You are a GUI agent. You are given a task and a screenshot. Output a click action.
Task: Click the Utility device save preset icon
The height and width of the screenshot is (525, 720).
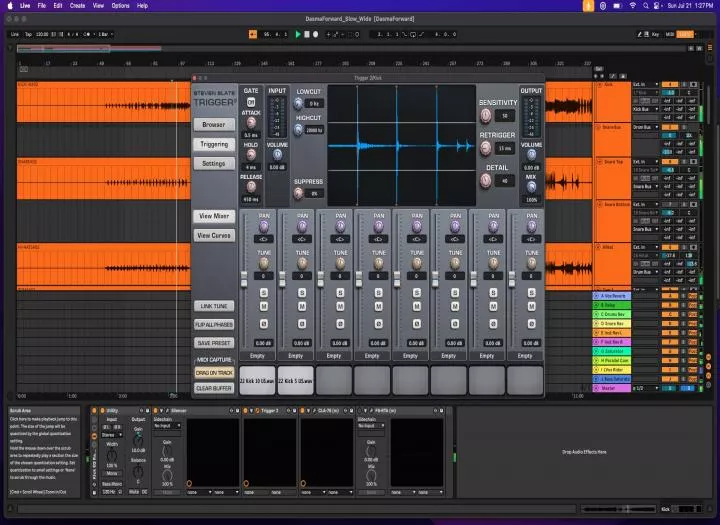[148, 411]
